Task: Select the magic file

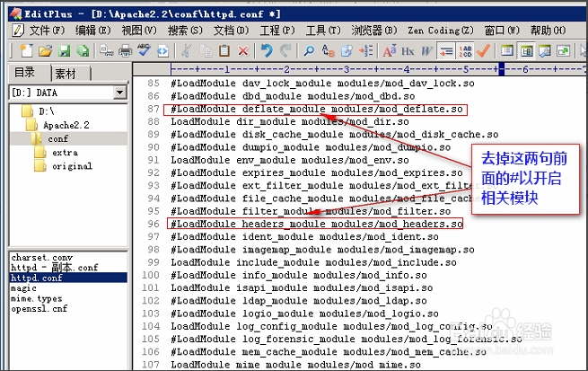Action: coord(23,288)
